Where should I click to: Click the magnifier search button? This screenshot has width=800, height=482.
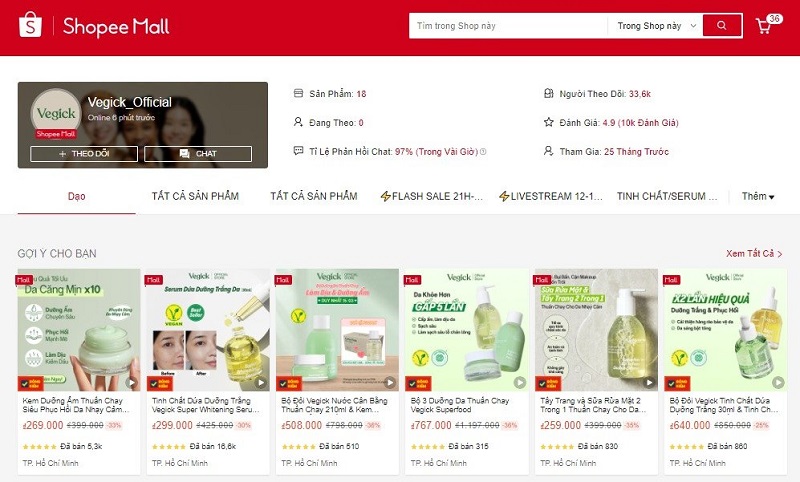coord(722,26)
